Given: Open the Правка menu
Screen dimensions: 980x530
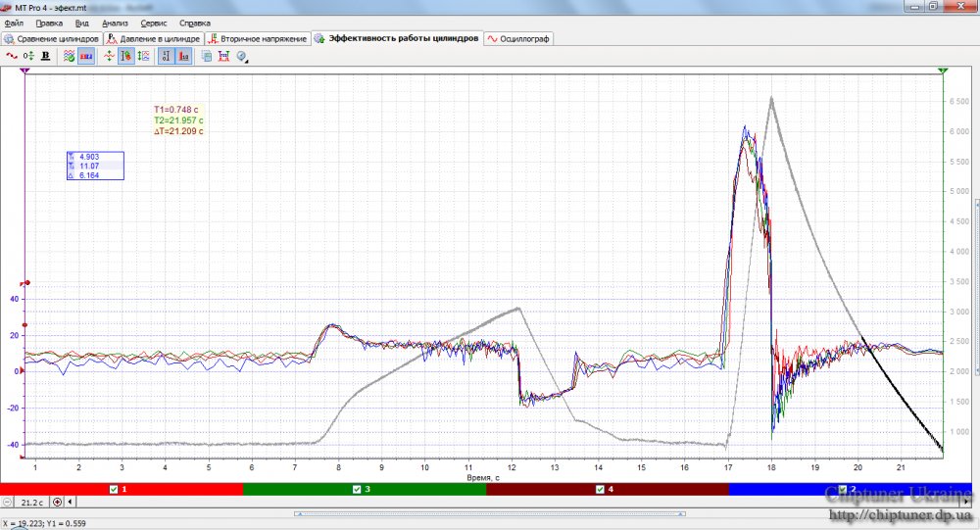Looking at the screenshot, I should pos(49,24).
